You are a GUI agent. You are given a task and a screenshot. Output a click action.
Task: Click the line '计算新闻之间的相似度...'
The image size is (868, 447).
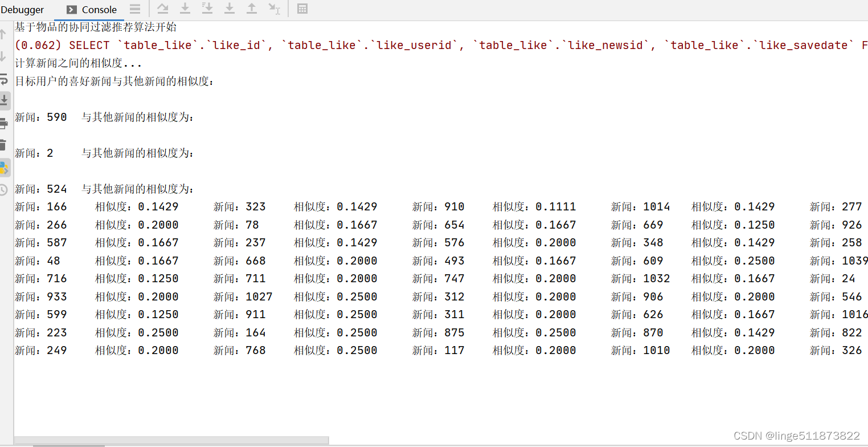pyautogui.click(x=79, y=63)
